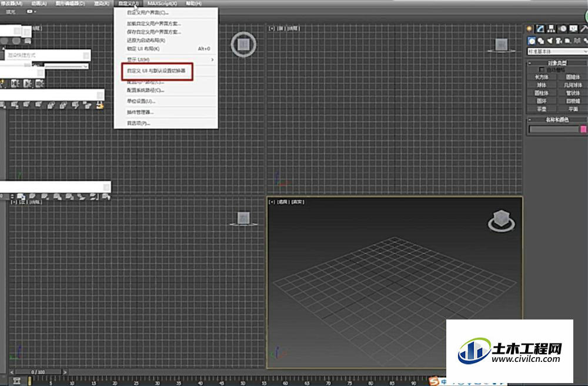Image resolution: width=588 pixels, height=386 pixels.
Task: Open the 真实 shading menu in perspective viewport
Action: pyautogui.click(x=298, y=202)
